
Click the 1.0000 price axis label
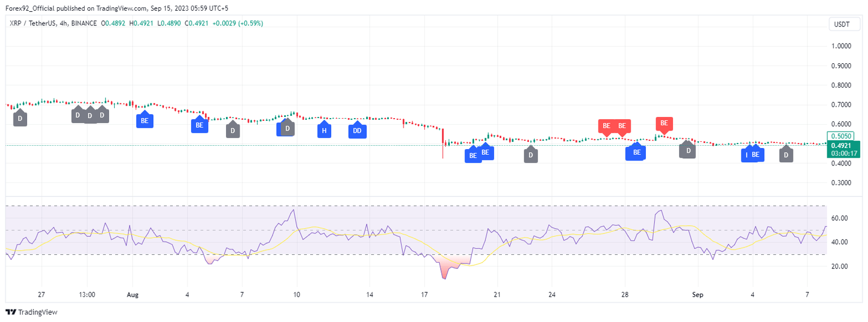coord(840,46)
